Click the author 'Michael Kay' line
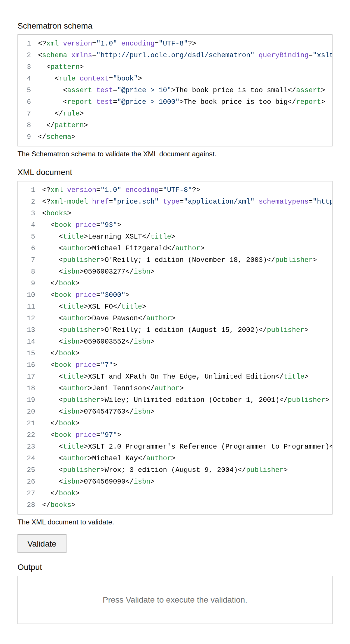 (x=117, y=458)
